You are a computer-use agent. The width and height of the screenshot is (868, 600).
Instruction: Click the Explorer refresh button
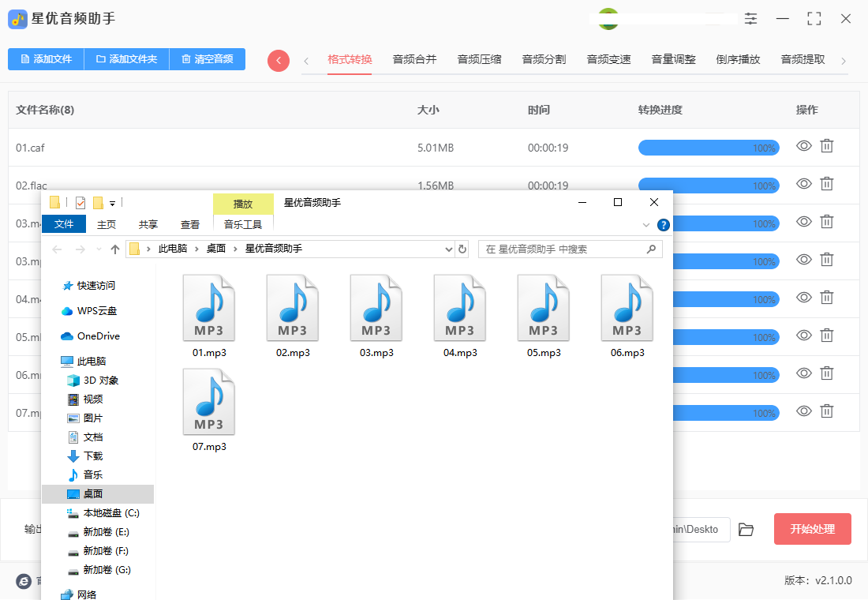coord(462,249)
